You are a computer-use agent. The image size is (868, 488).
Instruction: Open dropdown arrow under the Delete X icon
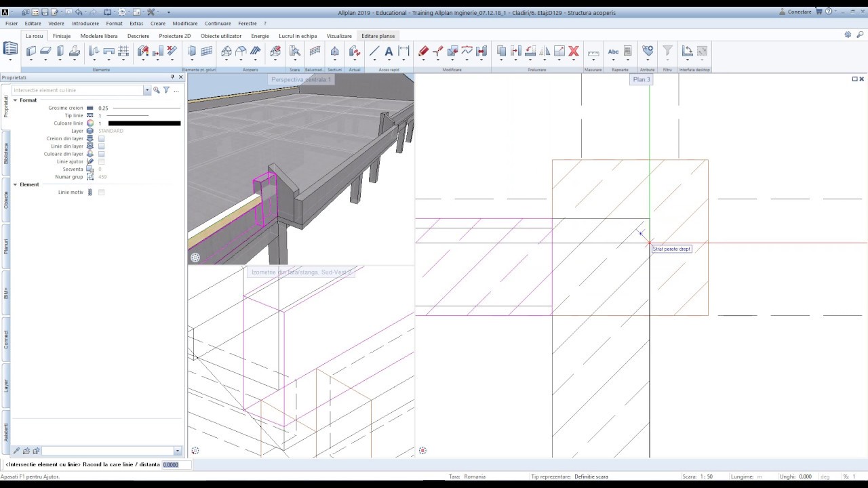point(574,61)
